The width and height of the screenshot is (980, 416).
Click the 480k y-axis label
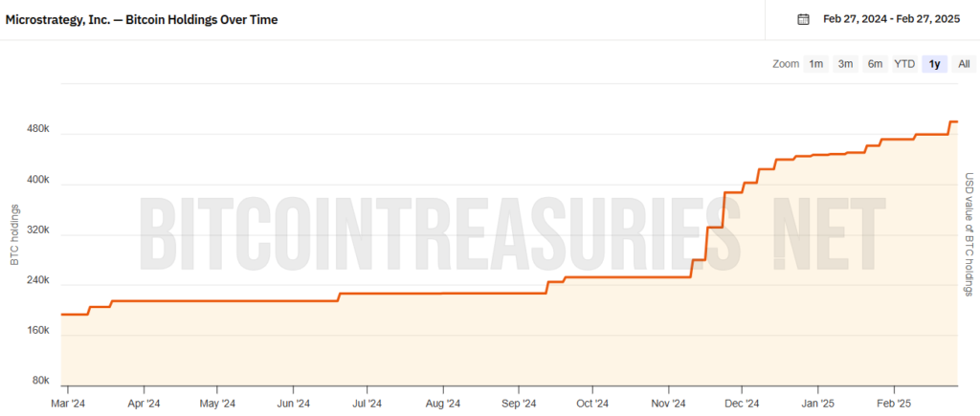(x=38, y=129)
